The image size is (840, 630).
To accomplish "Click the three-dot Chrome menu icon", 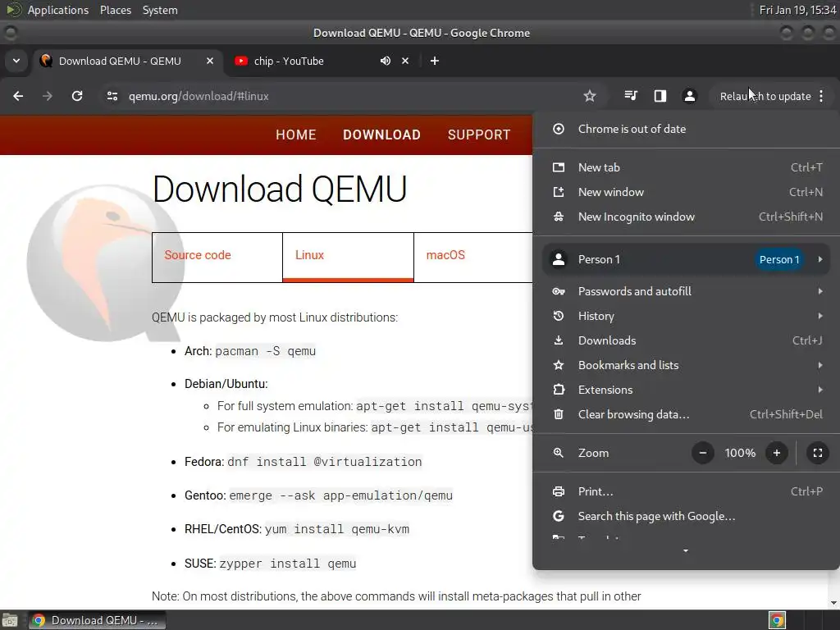I will pyautogui.click(x=821, y=96).
